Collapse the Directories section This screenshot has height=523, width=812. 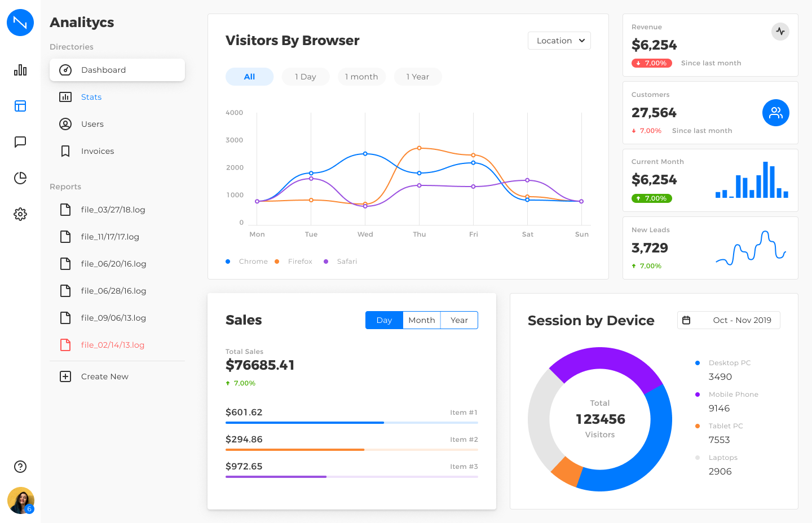tap(71, 47)
